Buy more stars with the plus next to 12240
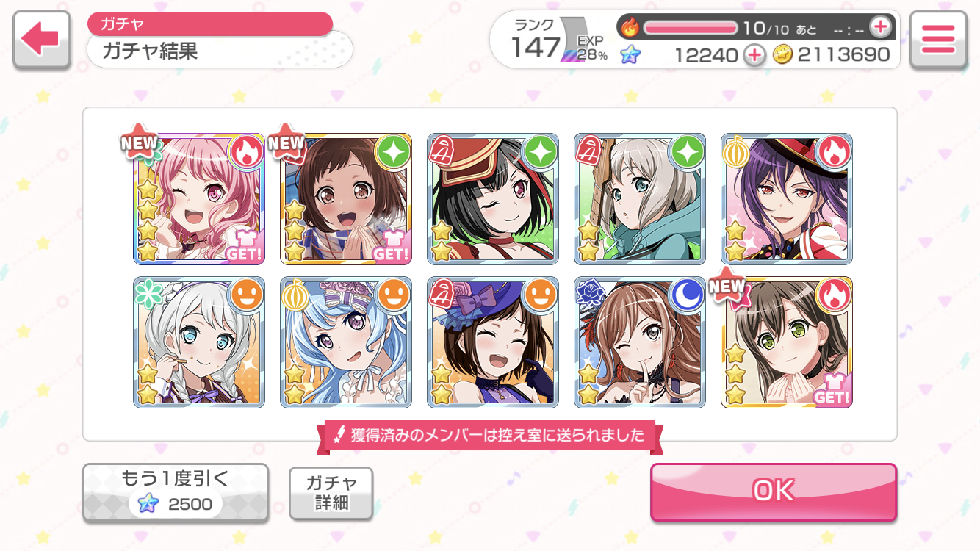 click(754, 54)
